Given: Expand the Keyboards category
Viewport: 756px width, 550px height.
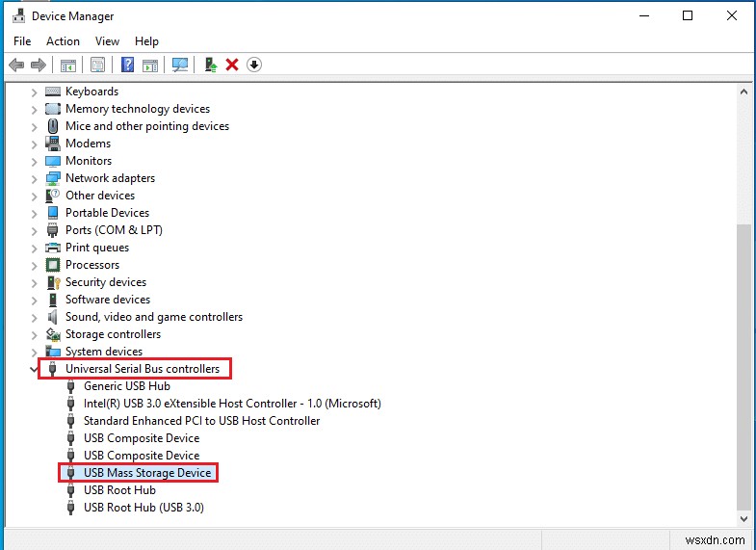Looking at the screenshot, I should (x=34, y=92).
